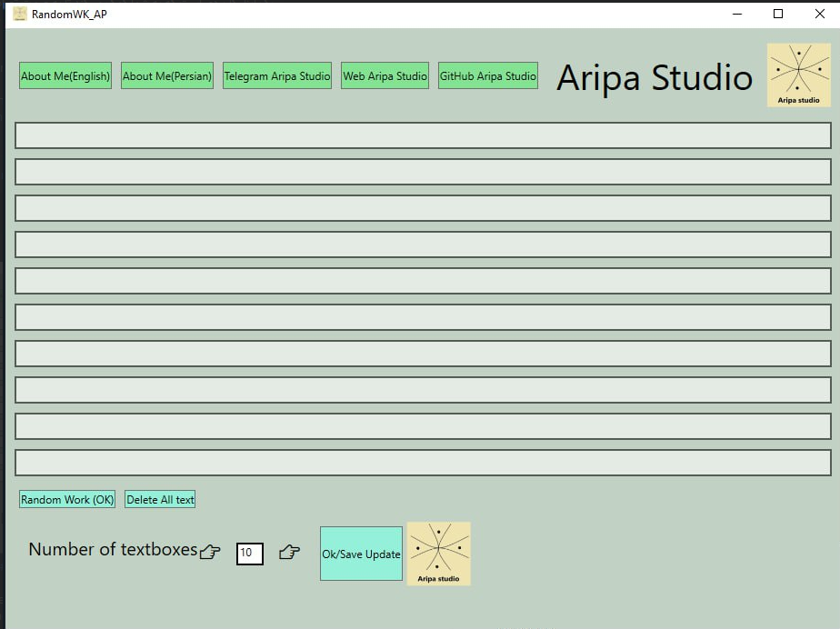Focus the tenth textbox at the bottom
The image size is (840, 629).
424,463
